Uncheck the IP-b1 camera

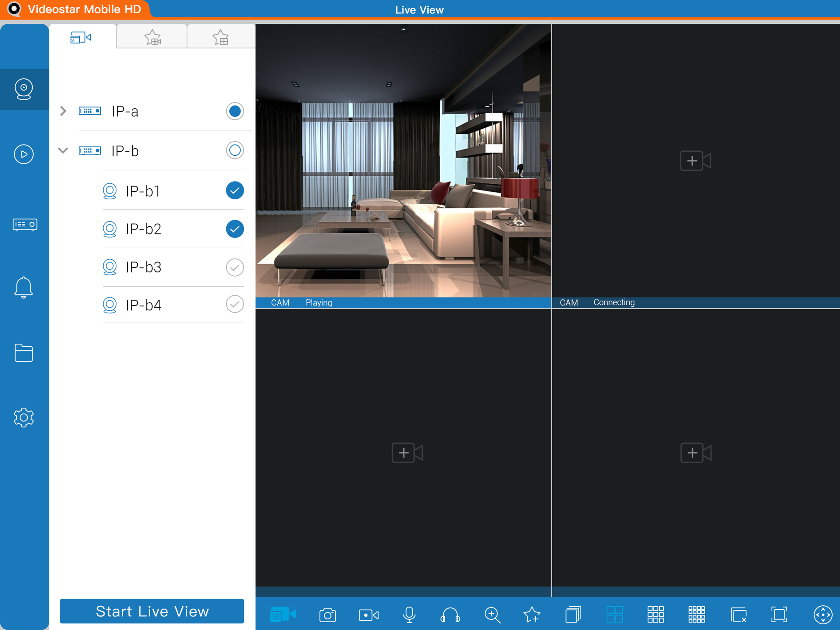[x=235, y=190]
